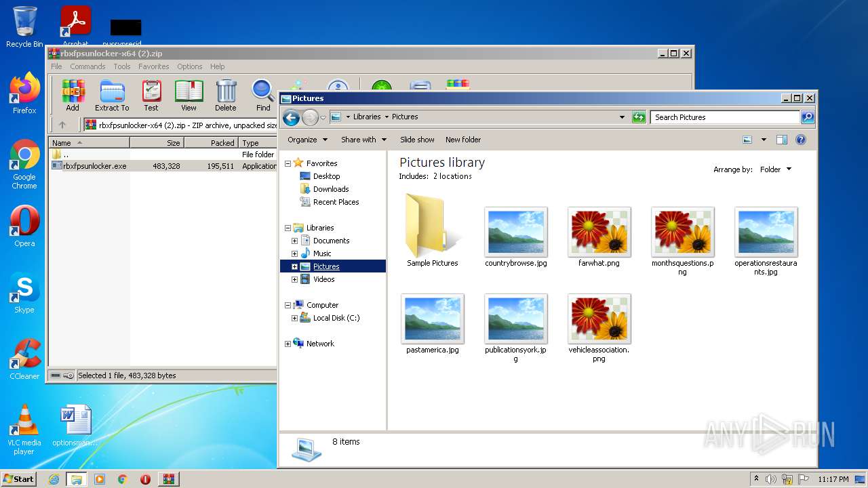Click the Search Pictures field

click(724, 117)
